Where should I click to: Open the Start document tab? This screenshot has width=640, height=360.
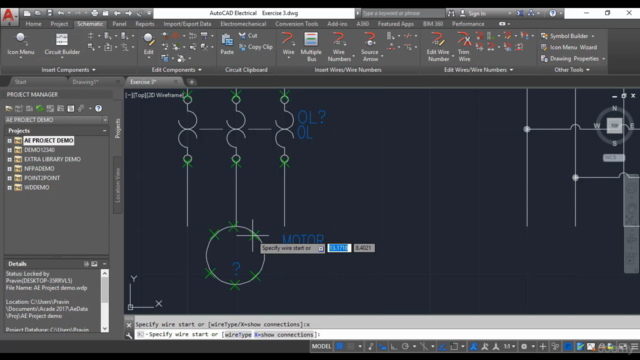pyautogui.click(x=20, y=82)
